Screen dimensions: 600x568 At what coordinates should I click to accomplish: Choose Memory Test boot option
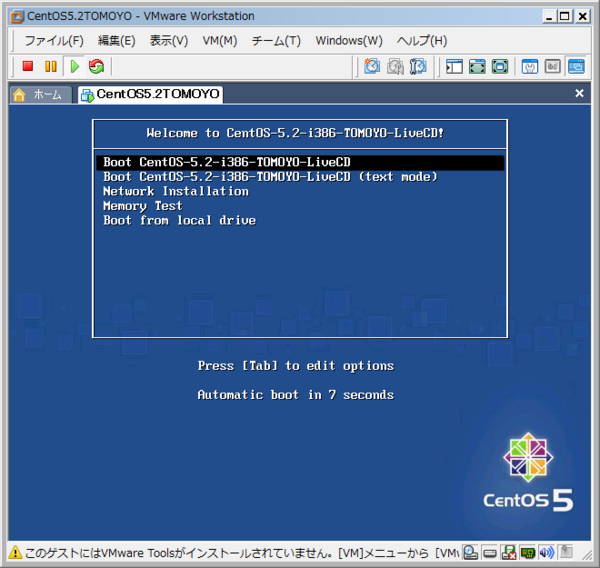[x=143, y=206]
